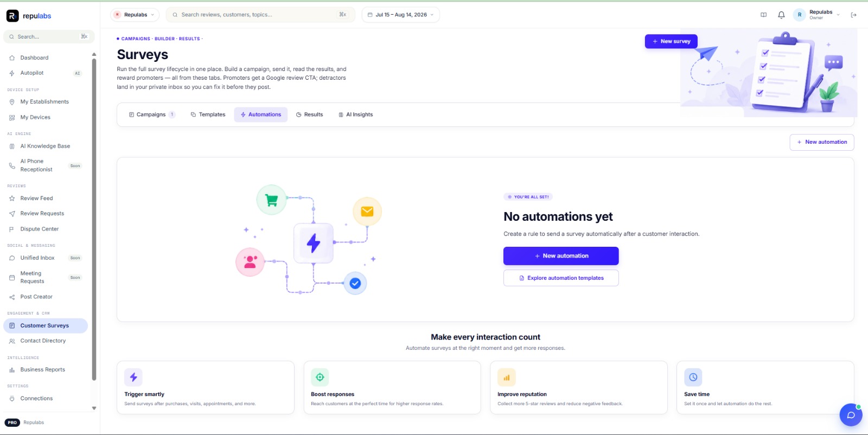Click the Review Feed star icon
This screenshot has width=868, height=435.
coord(12,198)
